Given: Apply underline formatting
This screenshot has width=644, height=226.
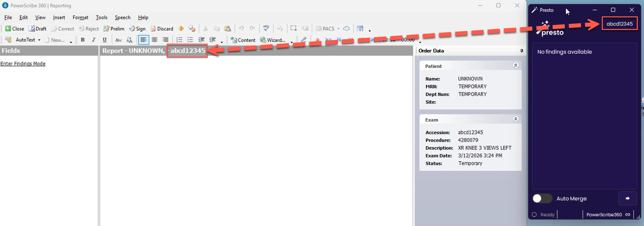Looking at the screenshot, I should click(104, 40).
